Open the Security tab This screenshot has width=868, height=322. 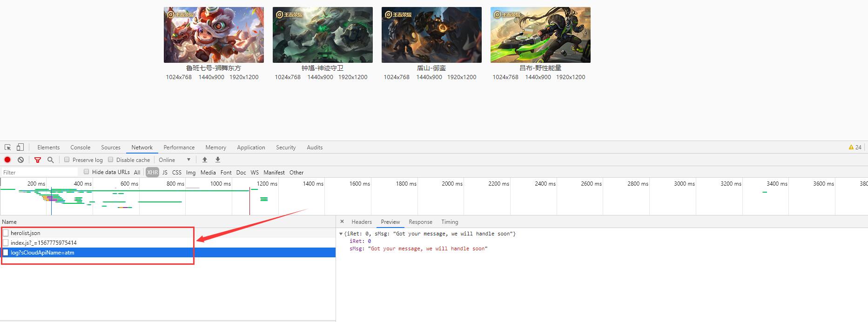click(x=286, y=148)
